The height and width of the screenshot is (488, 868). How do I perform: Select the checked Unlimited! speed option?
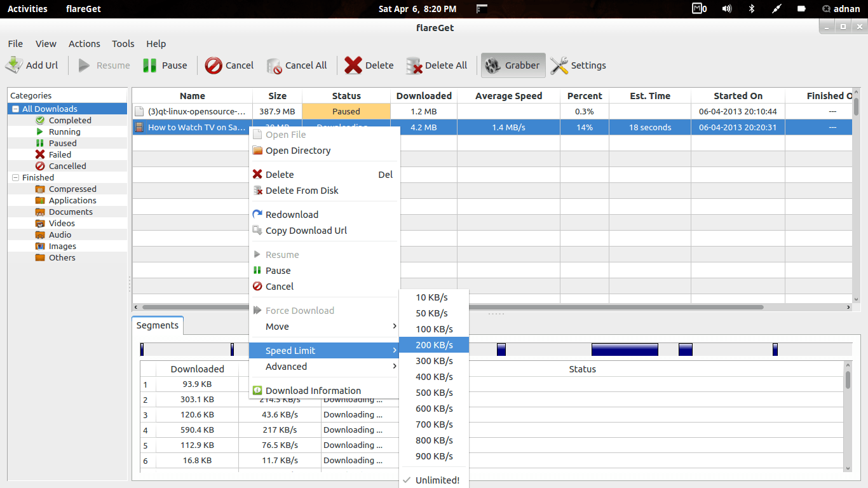coord(434,480)
